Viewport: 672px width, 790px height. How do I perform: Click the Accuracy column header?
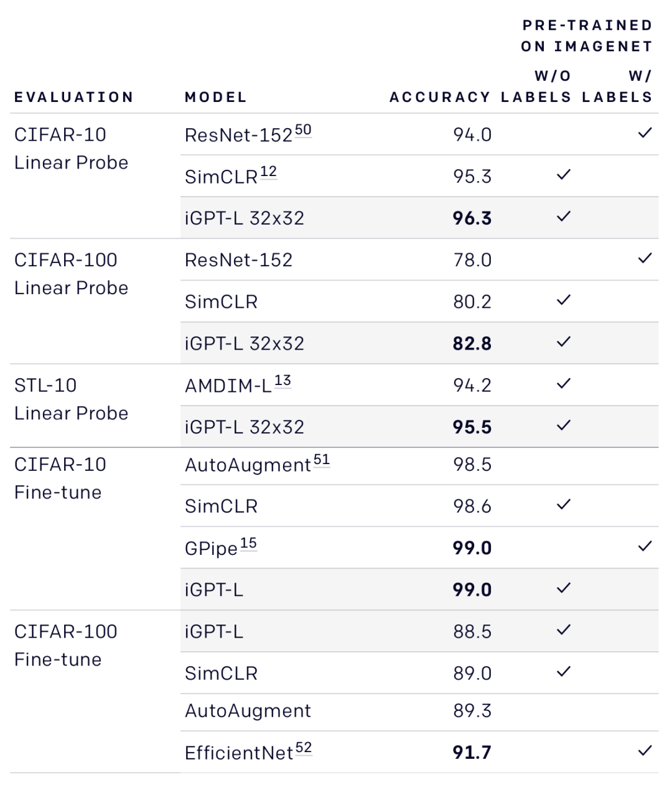pos(440,97)
